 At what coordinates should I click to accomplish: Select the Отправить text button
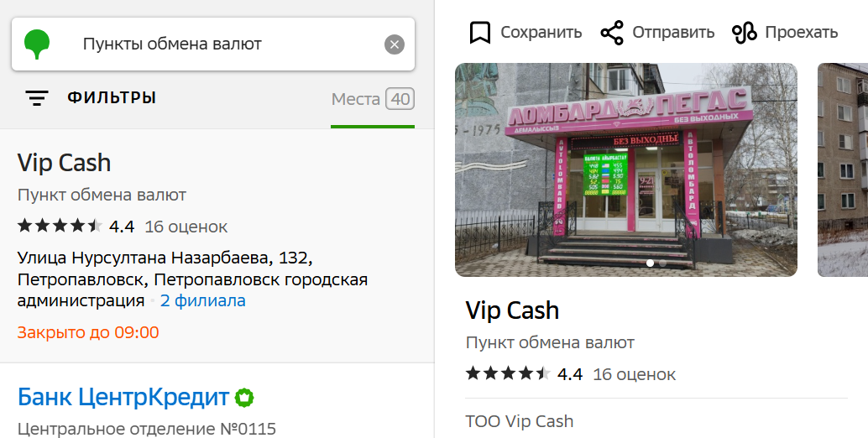click(x=673, y=33)
